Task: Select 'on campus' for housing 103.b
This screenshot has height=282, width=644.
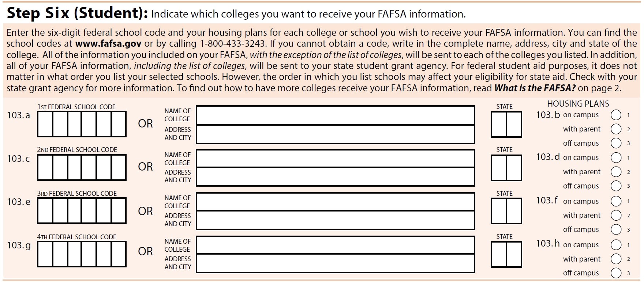Action: pos(616,115)
